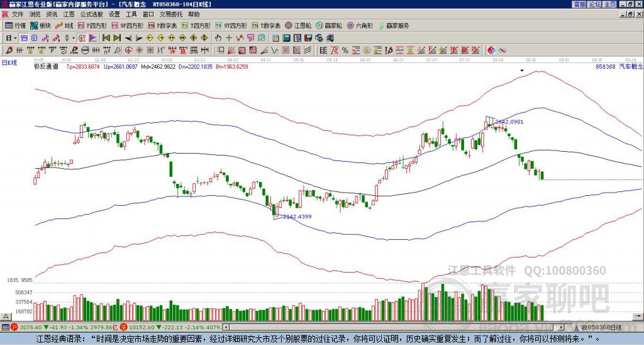The height and width of the screenshot is (345, 644).
Task: Toggle the 权 adjustment button
Action: click(82, 38)
